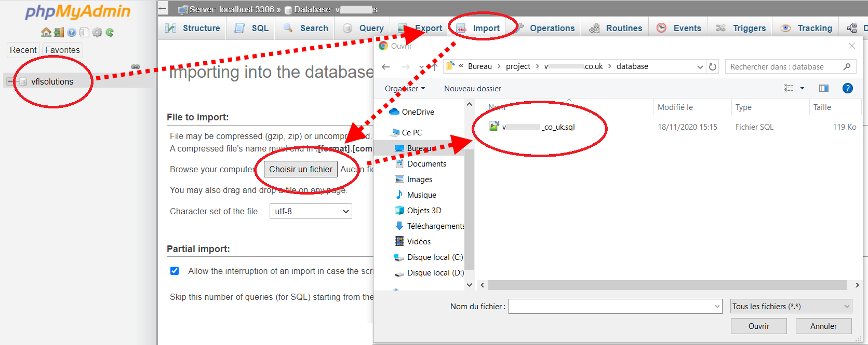Screen dimensions: 868x345
Task: Open the character set utf-8 dropdown
Action: tap(310, 211)
